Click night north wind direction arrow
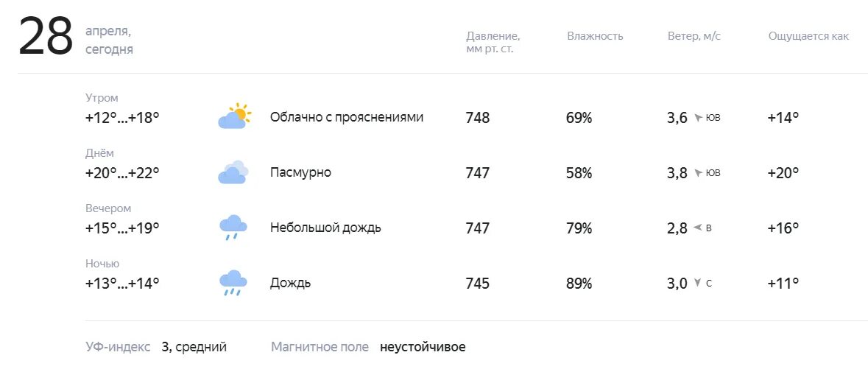 698,283
